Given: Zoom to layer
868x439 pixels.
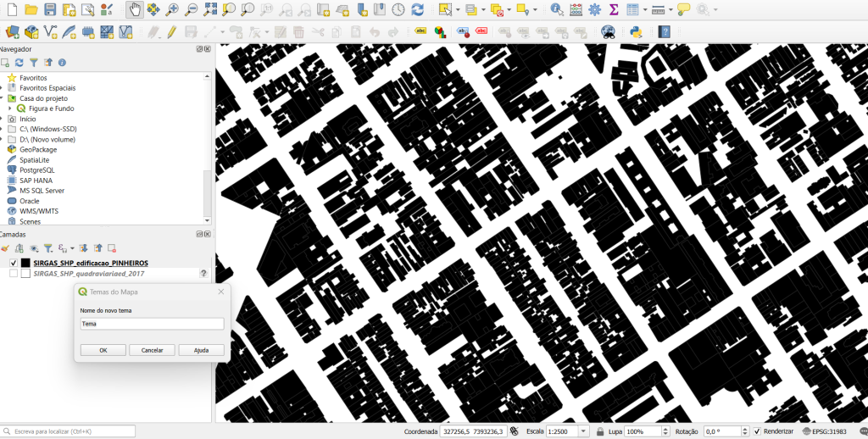Looking at the screenshot, I should 248,9.
